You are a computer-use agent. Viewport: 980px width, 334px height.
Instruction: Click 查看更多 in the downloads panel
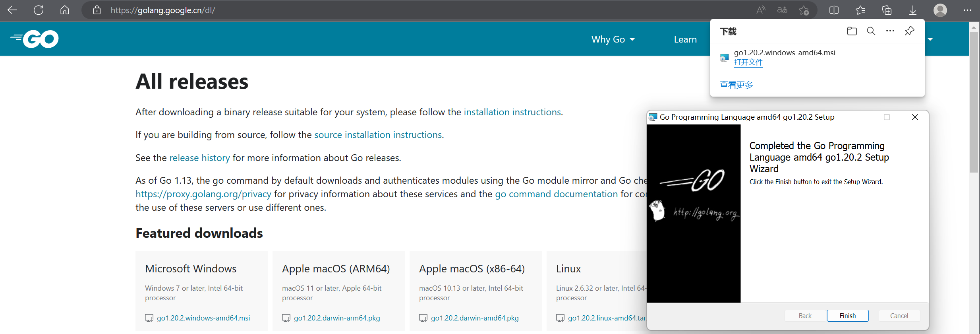click(736, 85)
